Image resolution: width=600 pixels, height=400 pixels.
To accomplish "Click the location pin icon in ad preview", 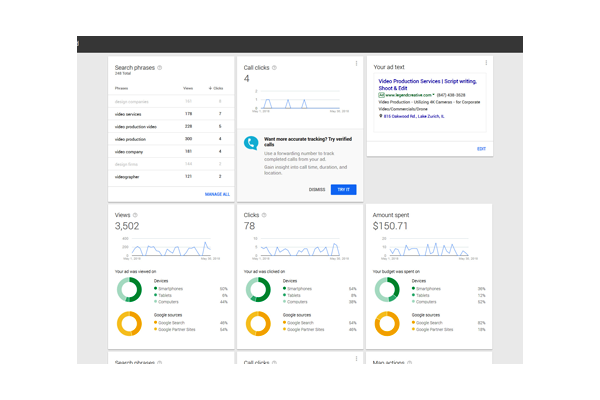I will pyautogui.click(x=381, y=116).
